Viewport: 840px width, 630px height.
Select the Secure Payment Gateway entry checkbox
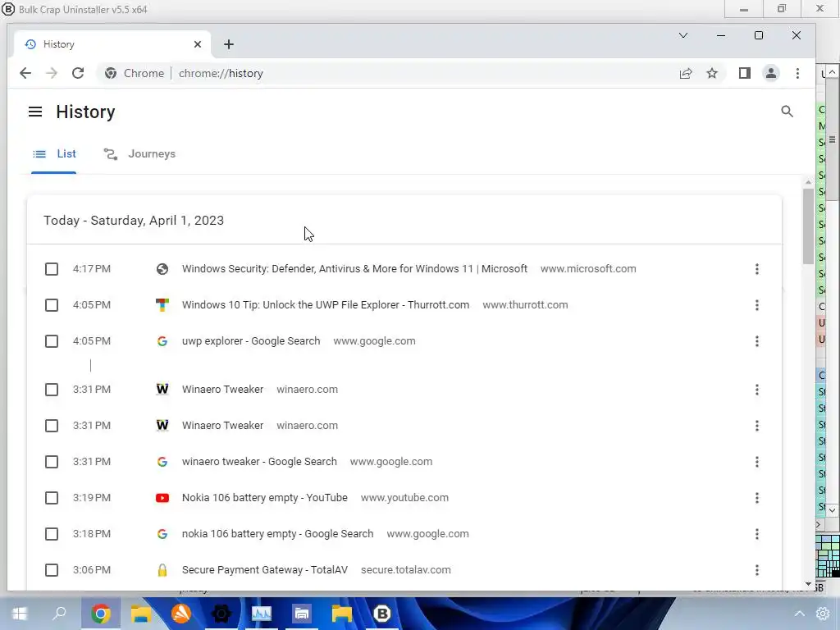52,570
